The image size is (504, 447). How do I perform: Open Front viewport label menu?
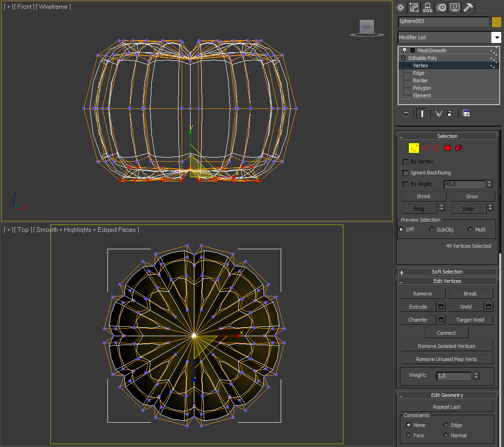tap(25, 7)
